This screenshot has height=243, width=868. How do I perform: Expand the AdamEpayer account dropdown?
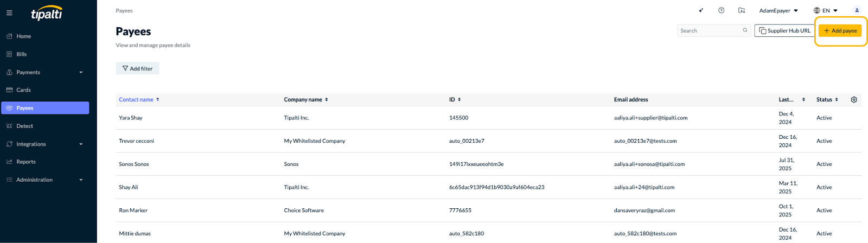778,10
